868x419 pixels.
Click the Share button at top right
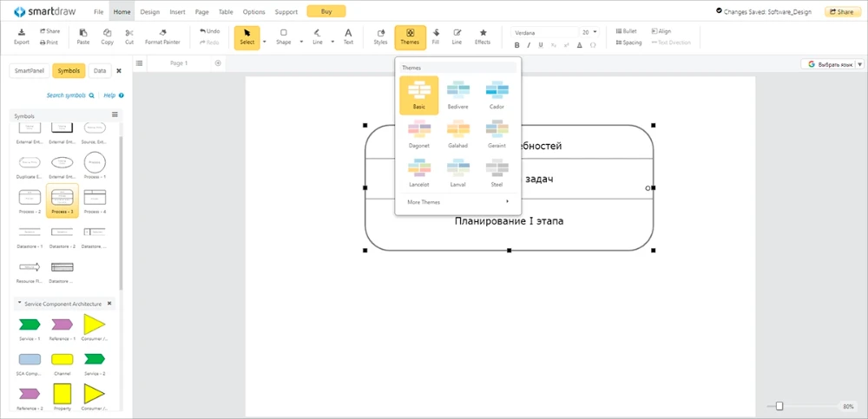tap(842, 11)
